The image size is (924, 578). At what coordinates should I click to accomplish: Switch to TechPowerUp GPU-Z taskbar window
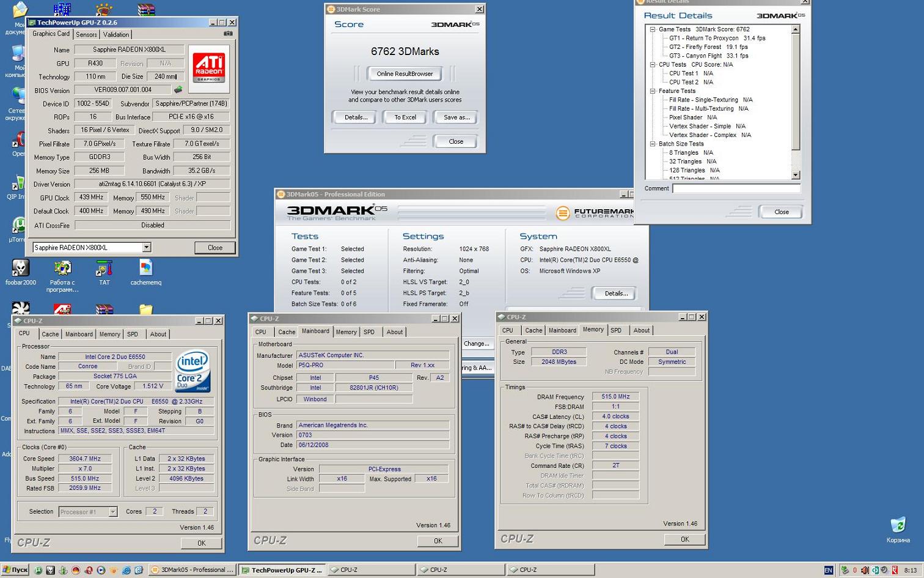pos(282,570)
